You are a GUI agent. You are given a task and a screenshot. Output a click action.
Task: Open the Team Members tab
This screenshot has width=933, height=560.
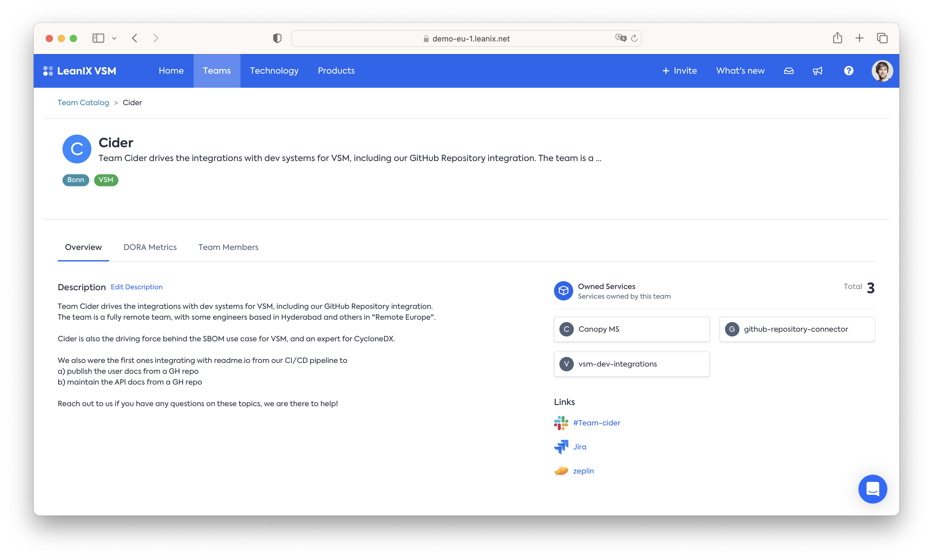pyautogui.click(x=228, y=247)
